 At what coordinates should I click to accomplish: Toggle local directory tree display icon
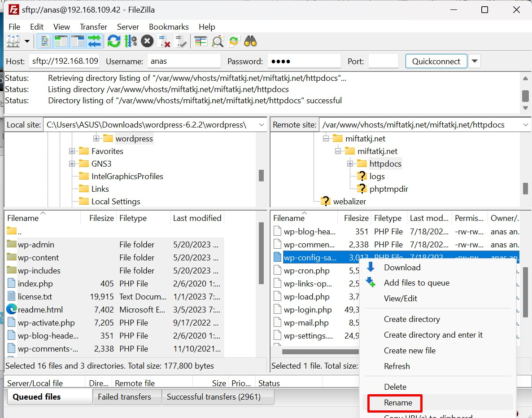(x=61, y=41)
